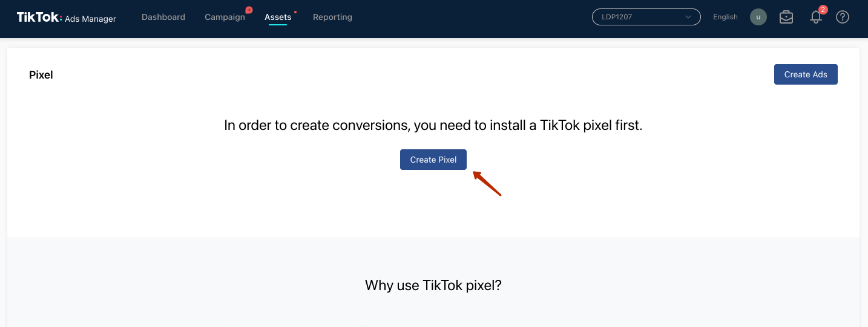
Task: Click the Create Pixel button
Action: pyautogui.click(x=433, y=160)
